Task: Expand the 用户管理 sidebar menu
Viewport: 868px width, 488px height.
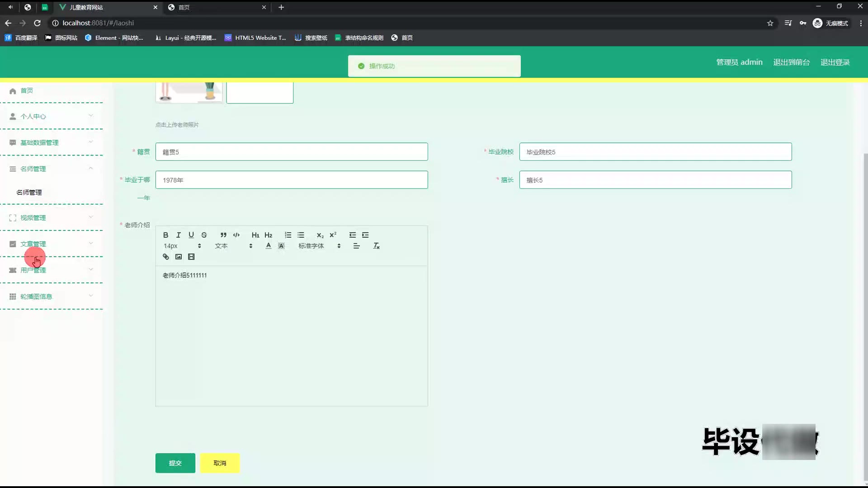Action: pos(52,270)
